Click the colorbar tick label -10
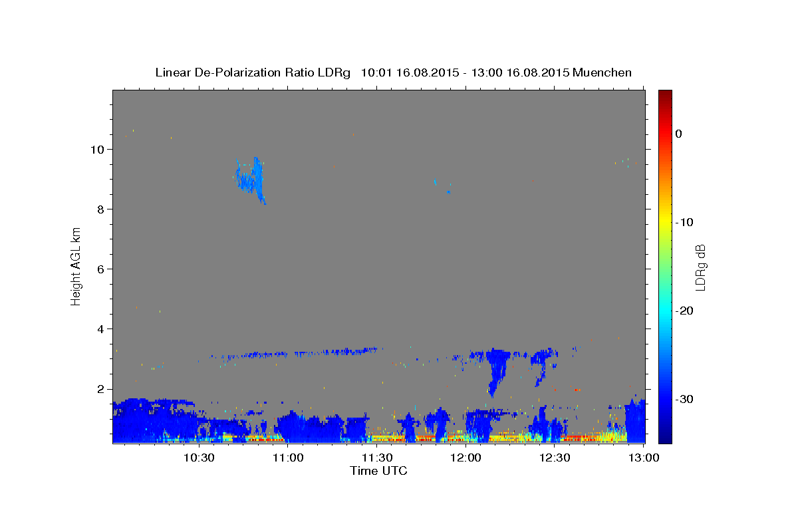 pyautogui.click(x=684, y=222)
